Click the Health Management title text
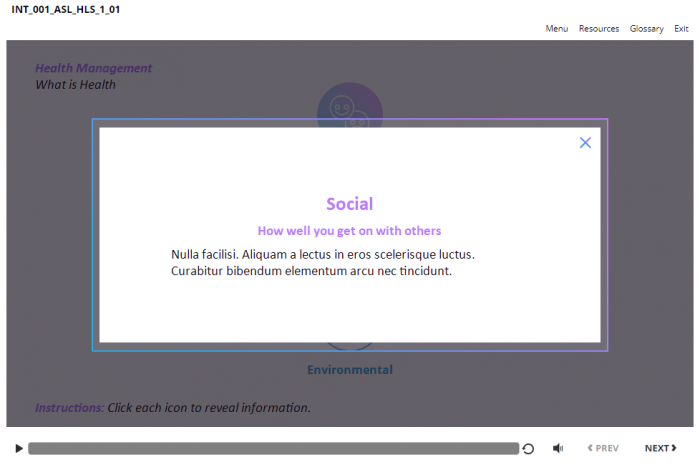 point(94,68)
